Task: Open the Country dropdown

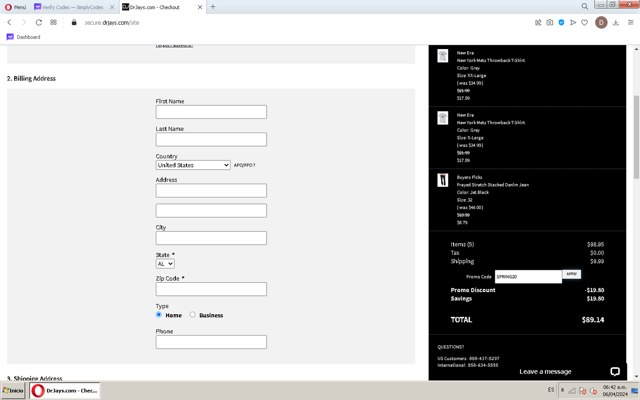Action: 193,165
